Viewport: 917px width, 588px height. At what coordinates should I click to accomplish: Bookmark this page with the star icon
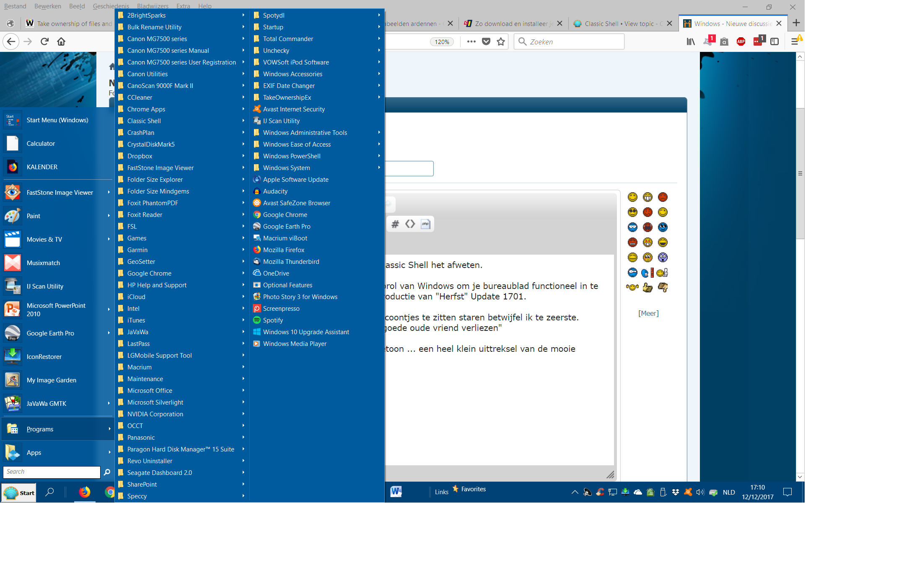point(501,41)
